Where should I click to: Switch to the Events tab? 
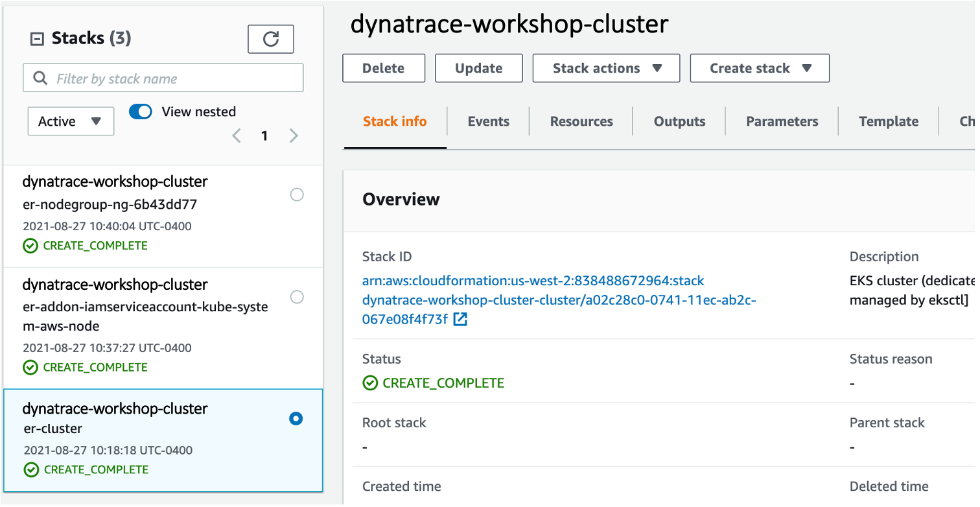tap(489, 121)
